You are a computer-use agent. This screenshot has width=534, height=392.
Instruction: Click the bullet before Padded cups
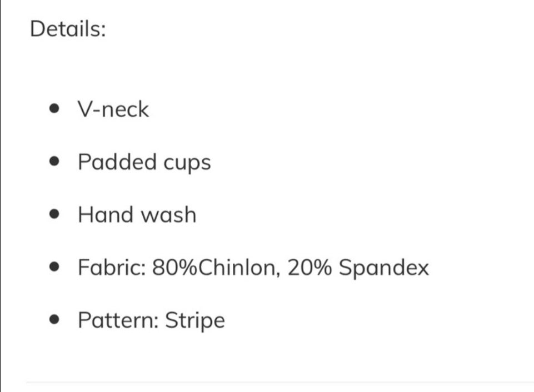coord(54,162)
